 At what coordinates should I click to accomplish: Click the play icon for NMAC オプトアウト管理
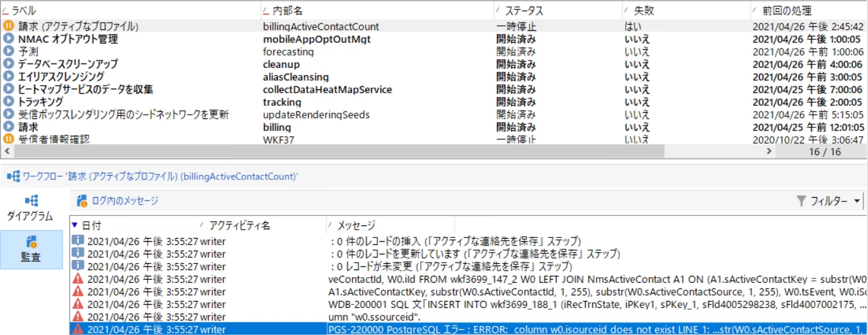[x=8, y=38]
